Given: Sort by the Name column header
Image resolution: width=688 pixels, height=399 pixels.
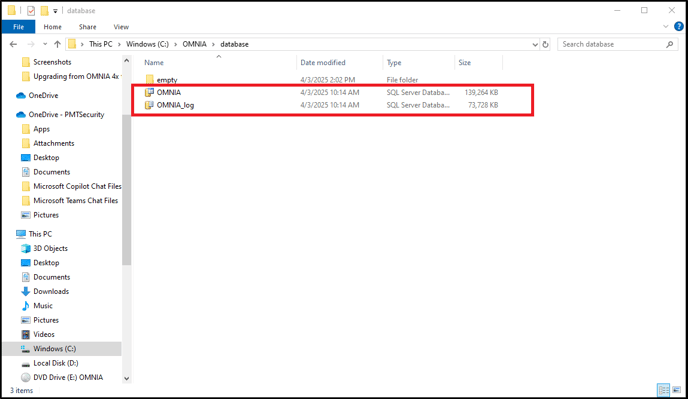Looking at the screenshot, I should click(x=154, y=63).
